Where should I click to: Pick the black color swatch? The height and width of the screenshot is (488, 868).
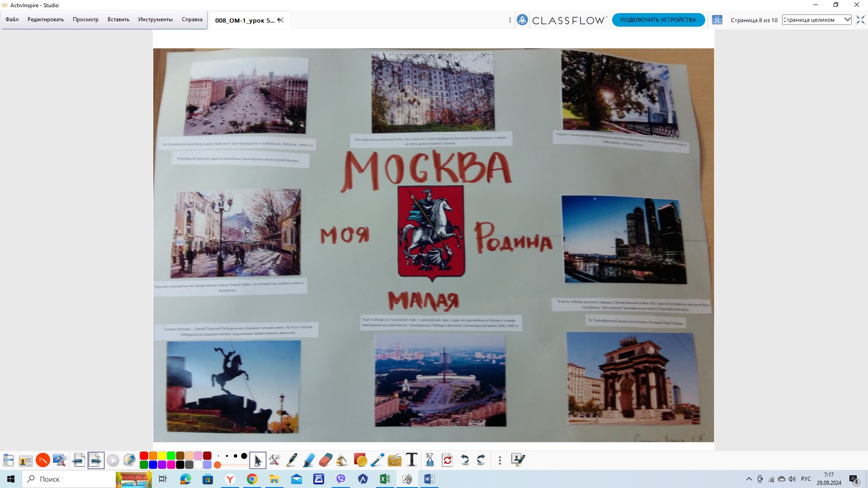point(180,465)
